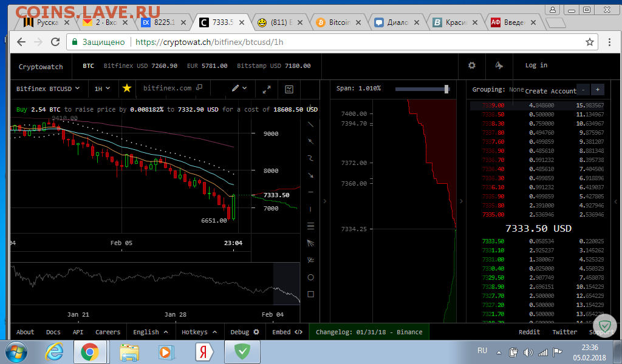The width and height of the screenshot is (622, 364).
Task: Expand the Hotkeys menu
Action: point(199,332)
